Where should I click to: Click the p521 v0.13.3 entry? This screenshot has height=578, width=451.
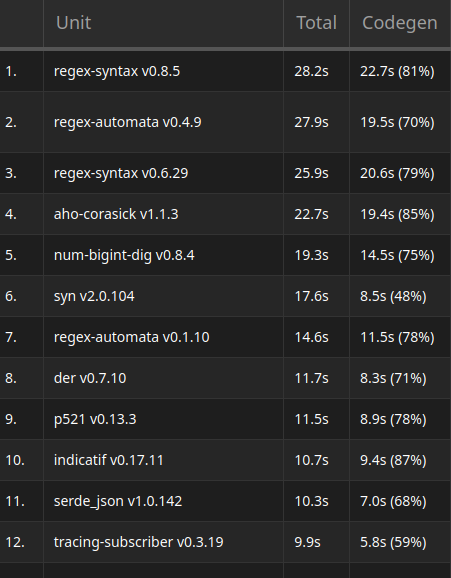[95, 419]
